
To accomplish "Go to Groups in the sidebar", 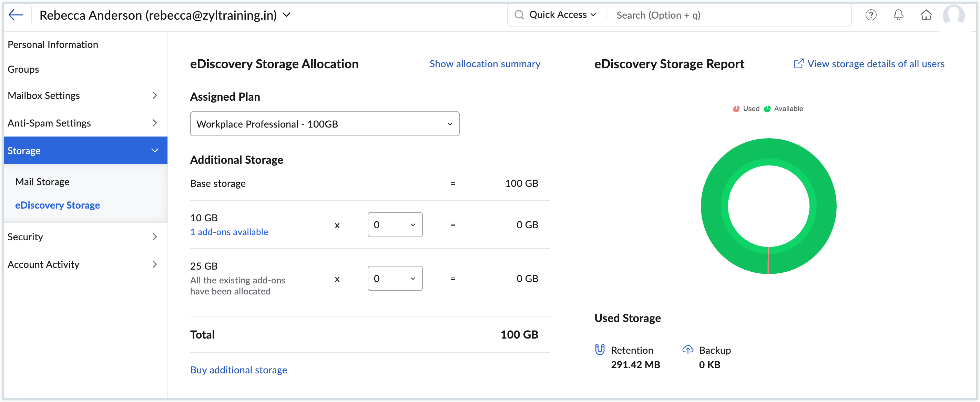I will (x=23, y=69).
